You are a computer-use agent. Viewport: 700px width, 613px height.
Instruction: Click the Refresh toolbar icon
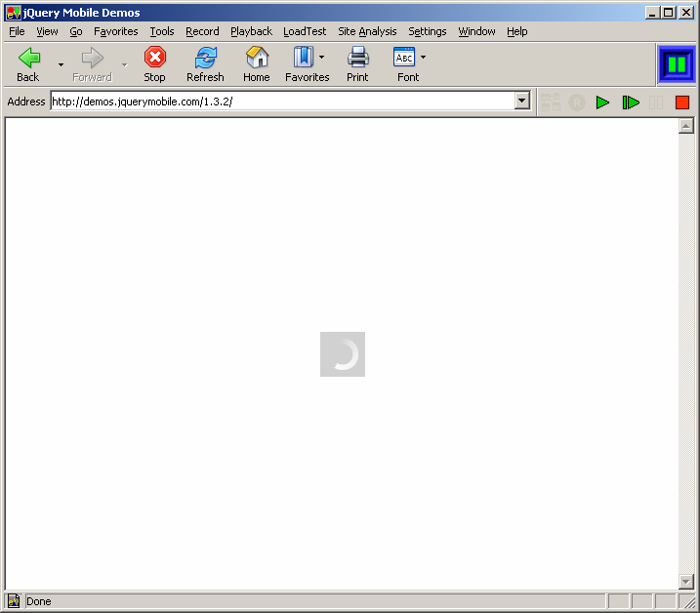point(206,58)
